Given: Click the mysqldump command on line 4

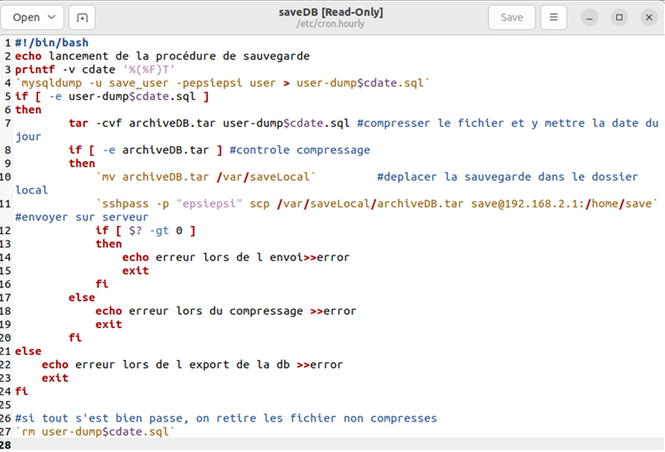Looking at the screenshot, I should [x=60, y=83].
